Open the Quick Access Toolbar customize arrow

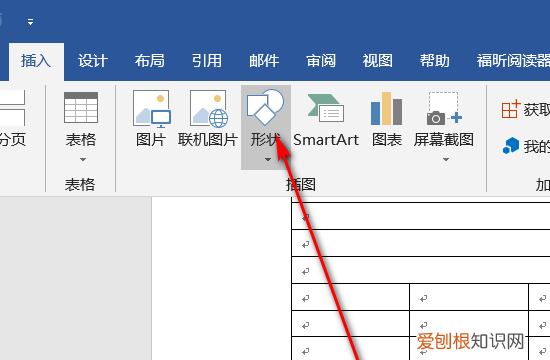[31, 22]
